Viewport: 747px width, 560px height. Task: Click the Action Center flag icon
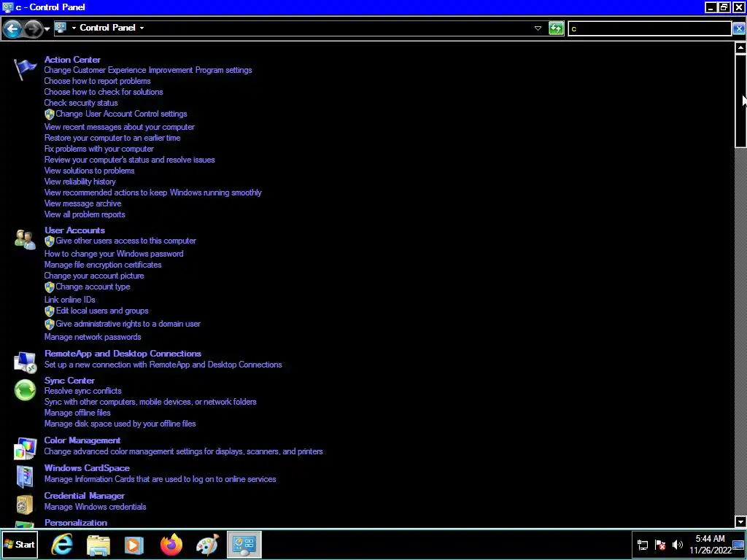(25, 69)
